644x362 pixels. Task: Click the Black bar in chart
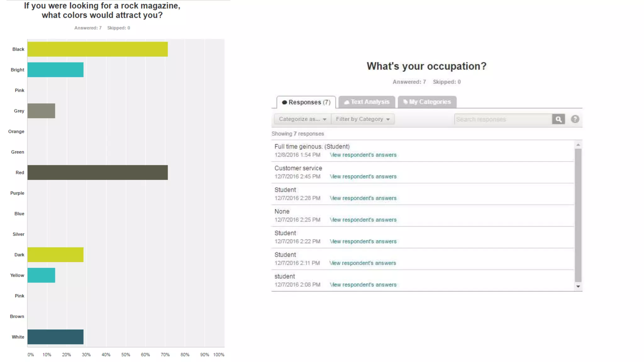click(x=97, y=49)
